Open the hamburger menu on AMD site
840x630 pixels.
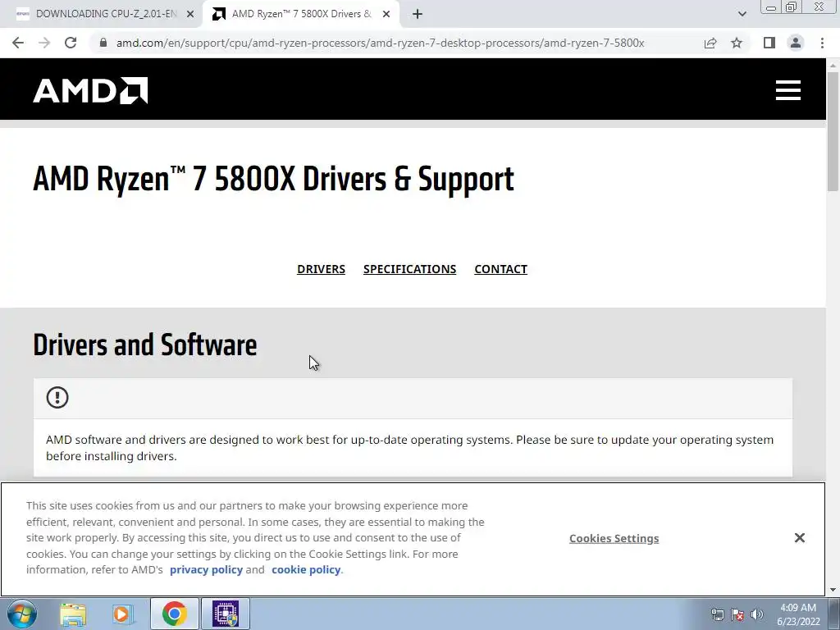pyautogui.click(x=788, y=90)
